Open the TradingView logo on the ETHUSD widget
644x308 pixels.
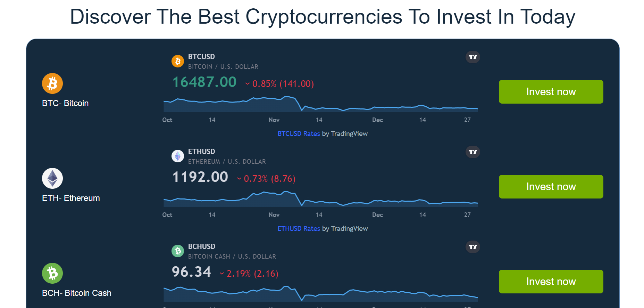(473, 152)
